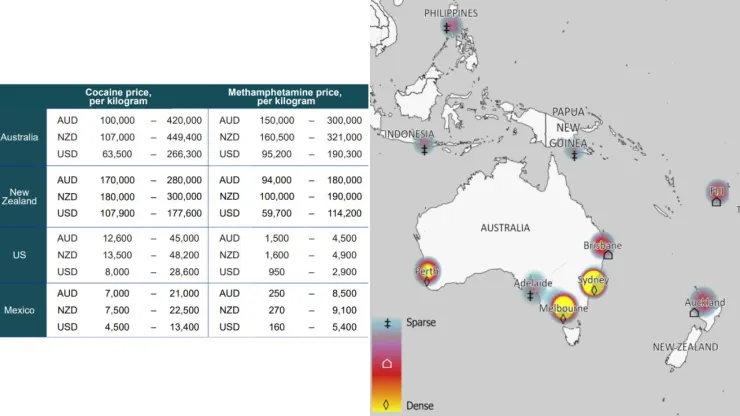Screen dimensions: 740x416
Task: Click the Brisbane house marker on map
Action: coord(608,255)
